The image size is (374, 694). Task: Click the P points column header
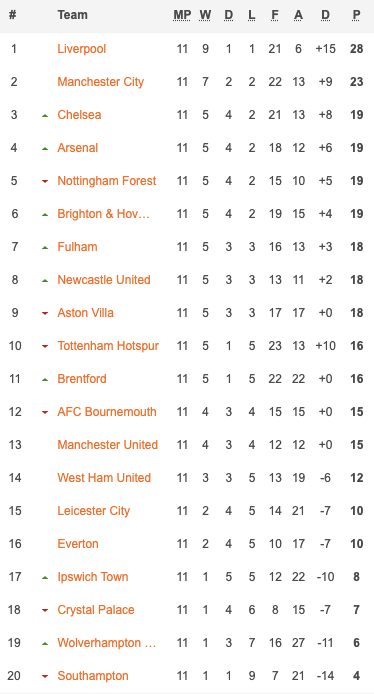[356, 15]
